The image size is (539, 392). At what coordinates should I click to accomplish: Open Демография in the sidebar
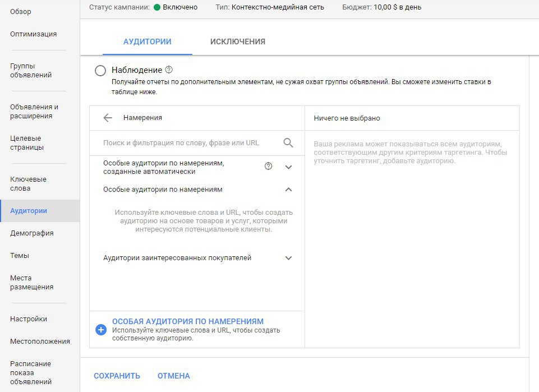point(31,233)
